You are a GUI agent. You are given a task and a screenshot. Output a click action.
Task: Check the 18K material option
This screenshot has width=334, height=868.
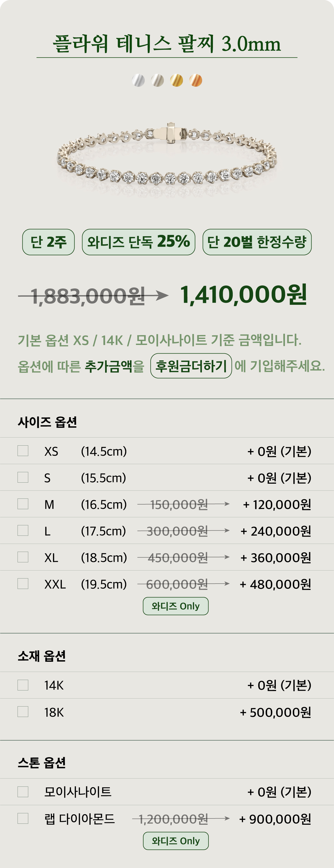[x=23, y=712]
